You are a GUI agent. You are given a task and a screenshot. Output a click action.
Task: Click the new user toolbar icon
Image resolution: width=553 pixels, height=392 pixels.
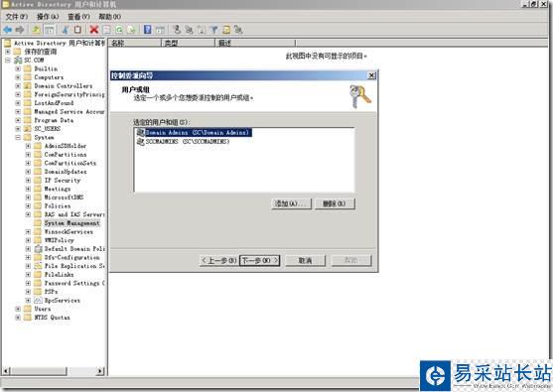coord(177,30)
